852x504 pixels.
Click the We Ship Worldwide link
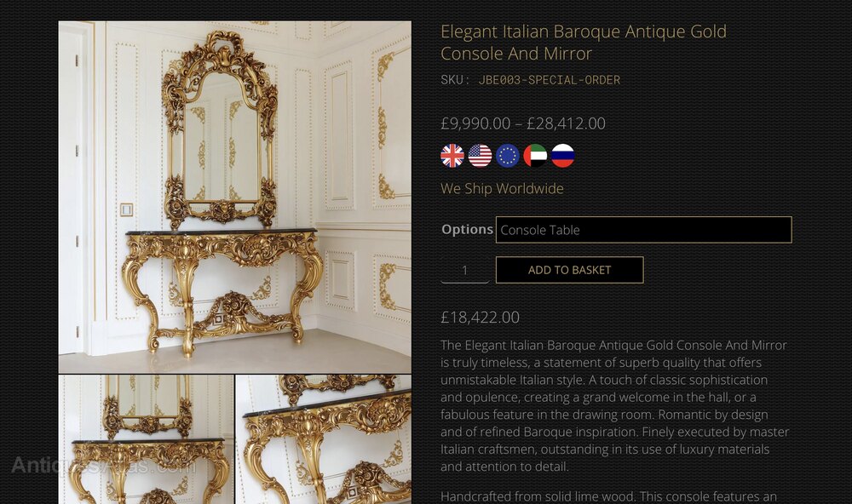[x=502, y=188]
